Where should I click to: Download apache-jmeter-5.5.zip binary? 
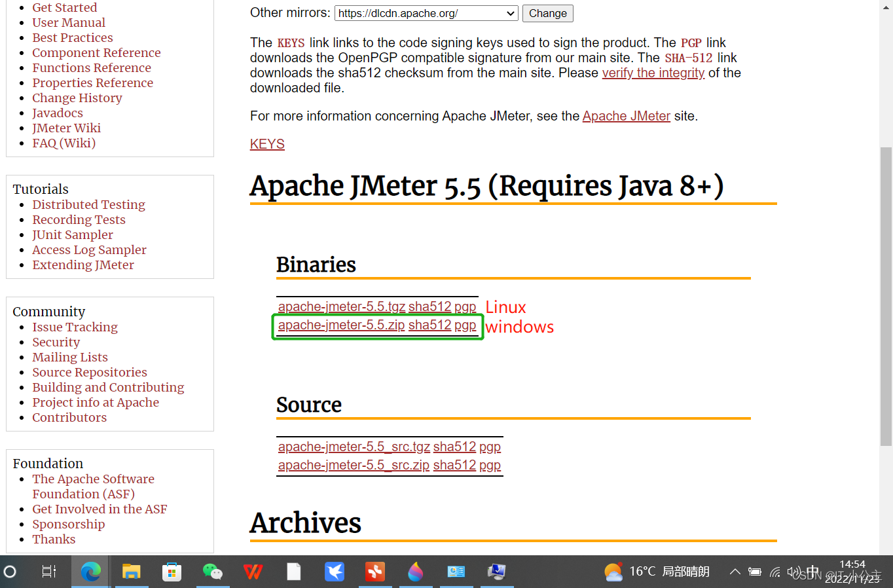(x=342, y=325)
